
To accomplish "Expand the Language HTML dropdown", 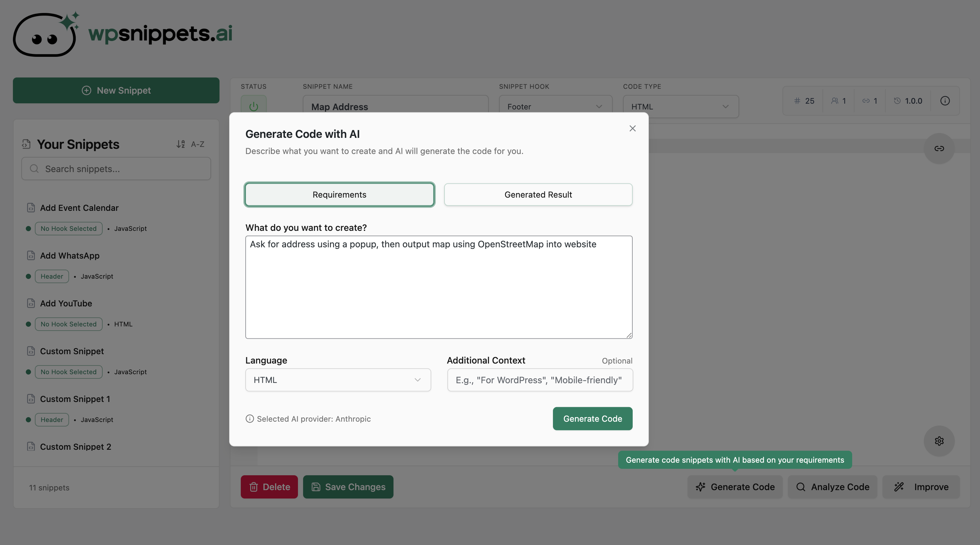I will tap(338, 380).
